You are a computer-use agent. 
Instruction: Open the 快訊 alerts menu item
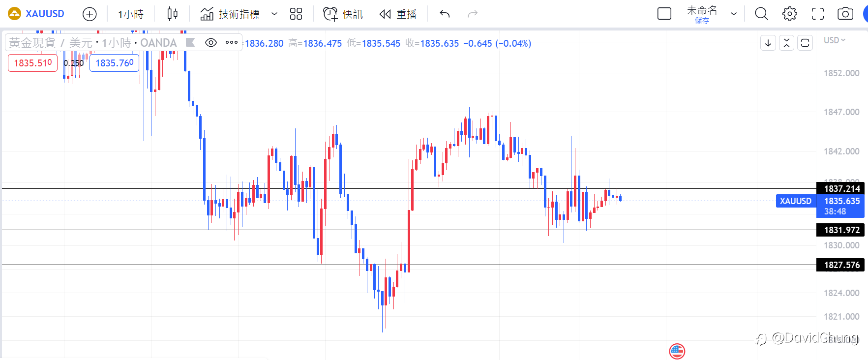343,14
